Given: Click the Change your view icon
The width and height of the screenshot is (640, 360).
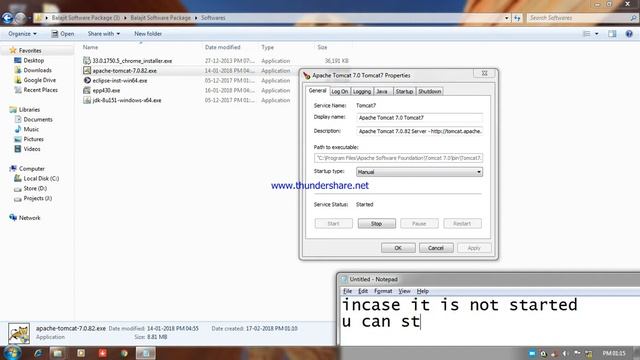Looking at the screenshot, I should pos(587,34).
